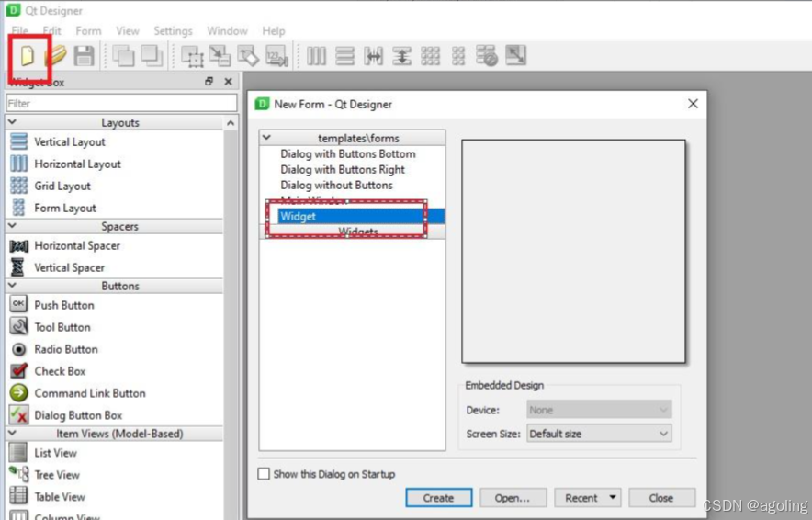Click the Close button in New Form dialog
Image resolution: width=812 pixels, height=520 pixels.
(661, 498)
